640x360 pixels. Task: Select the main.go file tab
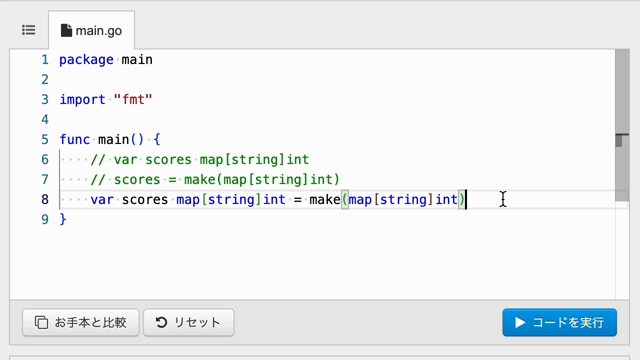click(x=91, y=31)
